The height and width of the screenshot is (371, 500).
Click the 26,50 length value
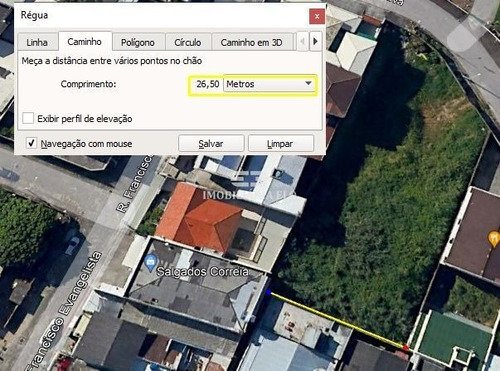(207, 84)
